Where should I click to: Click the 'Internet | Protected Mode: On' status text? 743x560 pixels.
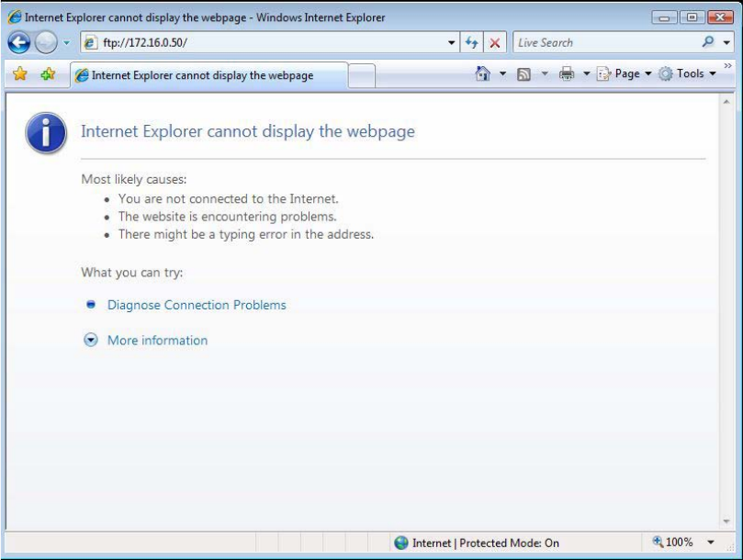click(x=486, y=543)
